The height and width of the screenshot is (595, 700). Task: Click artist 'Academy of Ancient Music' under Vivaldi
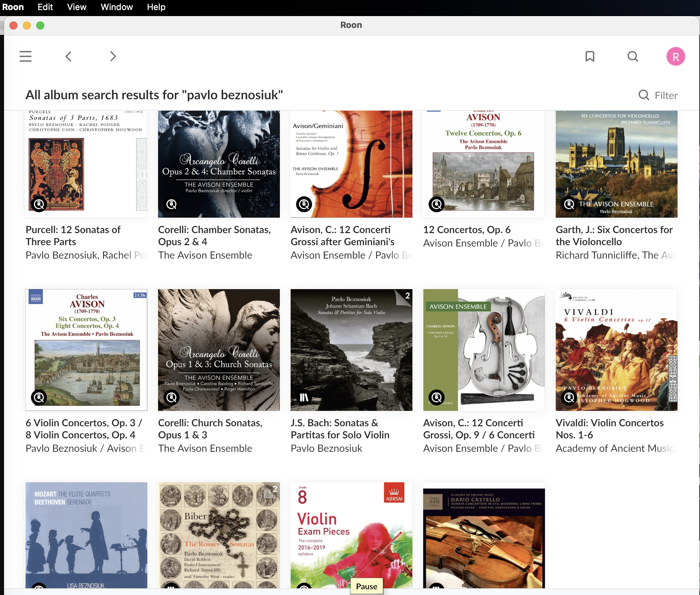(616, 448)
